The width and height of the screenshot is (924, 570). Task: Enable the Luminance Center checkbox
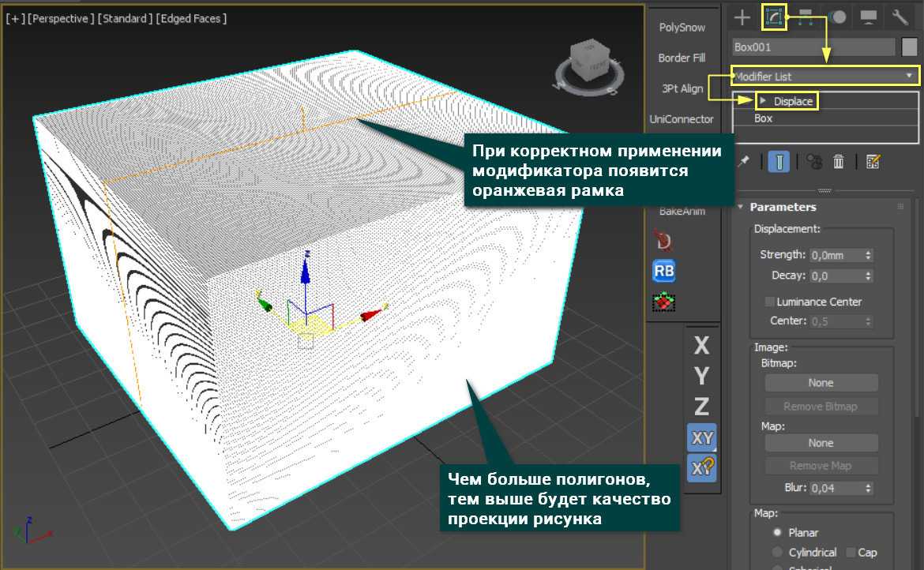click(x=769, y=302)
